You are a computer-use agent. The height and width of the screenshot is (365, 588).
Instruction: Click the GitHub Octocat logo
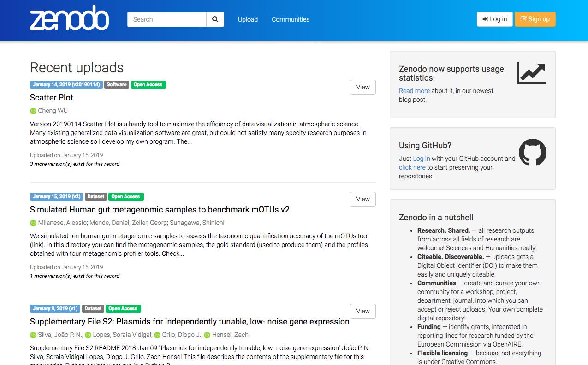532,153
